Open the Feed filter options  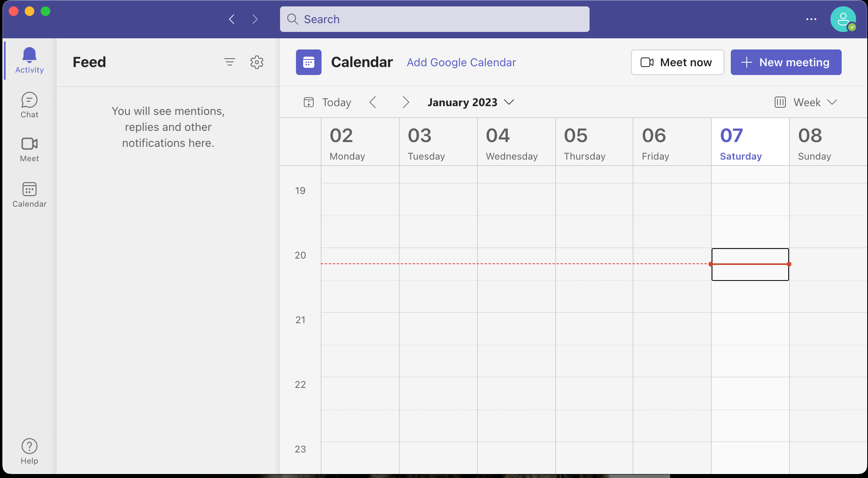coord(230,62)
